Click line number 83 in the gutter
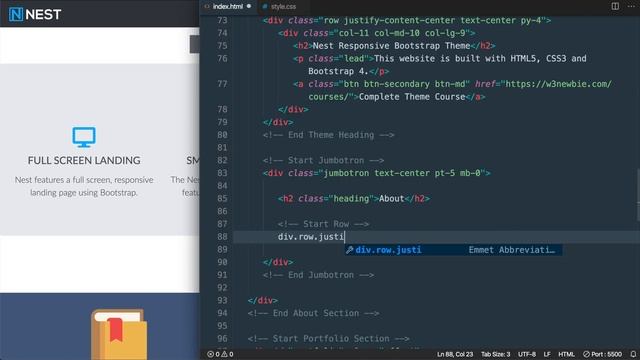Viewport: 640px width, 360px height. (222, 173)
